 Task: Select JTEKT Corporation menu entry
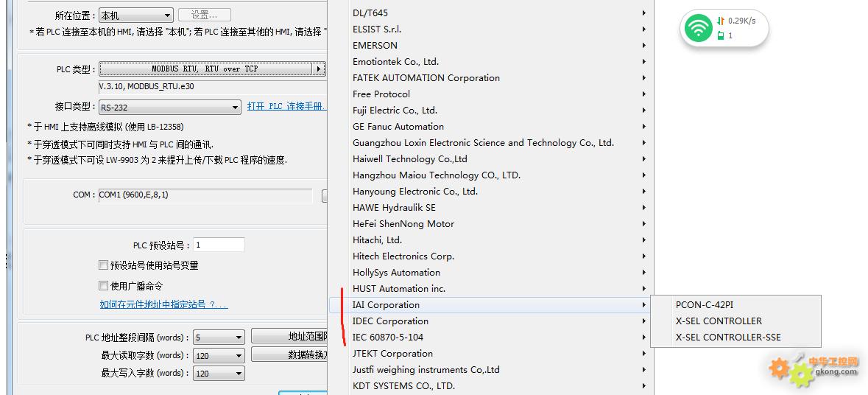(x=491, y=354)
